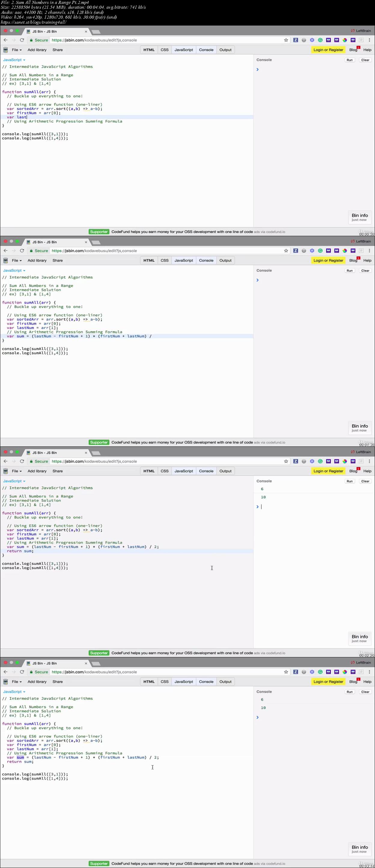Toggle the Output panel in the 00:02:26 frame

coord(225,471)
